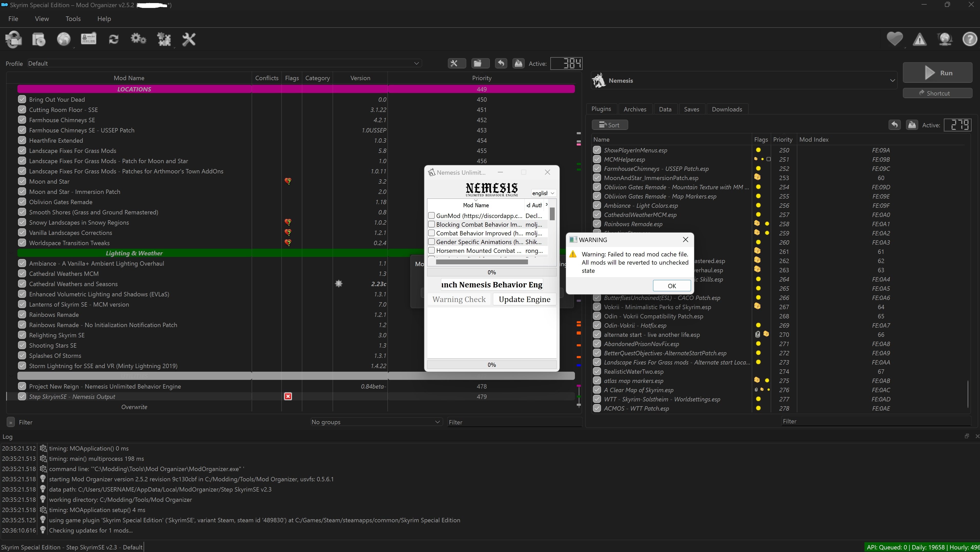Click the Install Mod from archive icon
The width and height of the screenshot is (980, 552).
38,39
